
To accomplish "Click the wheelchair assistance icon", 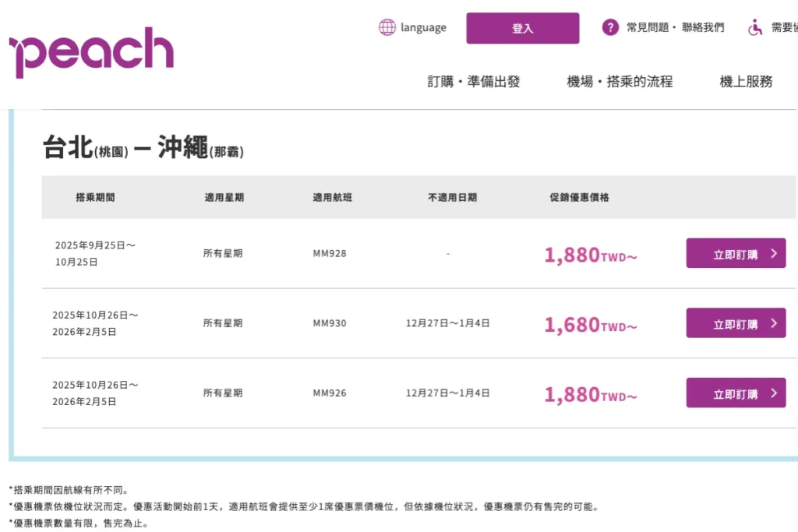I will [755, 27].
